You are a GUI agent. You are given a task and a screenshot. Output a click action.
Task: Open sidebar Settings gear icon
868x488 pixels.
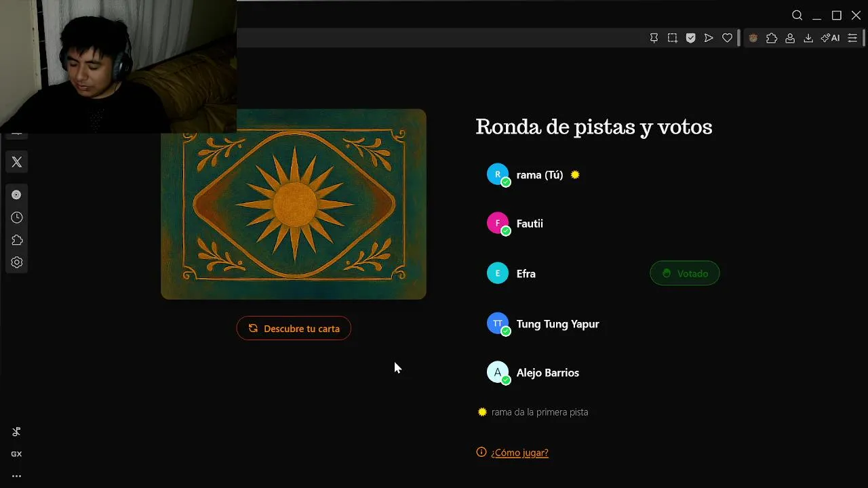[17, 262]
